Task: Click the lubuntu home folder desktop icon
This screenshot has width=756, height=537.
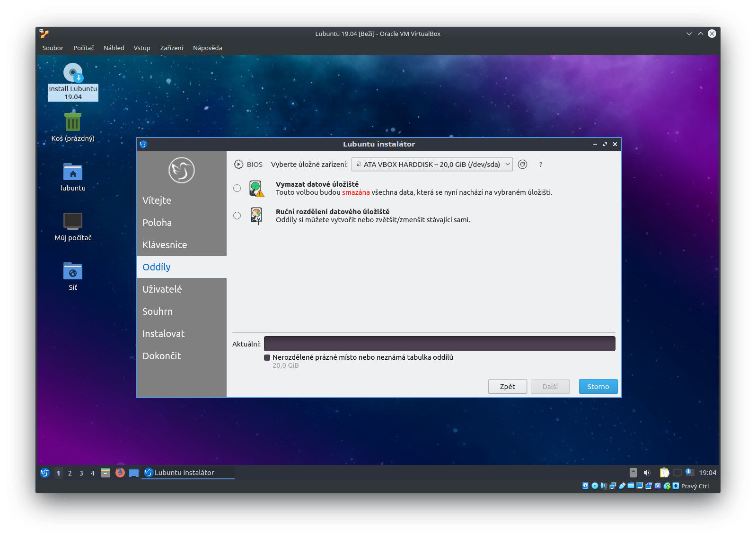Action: [73, 177]
